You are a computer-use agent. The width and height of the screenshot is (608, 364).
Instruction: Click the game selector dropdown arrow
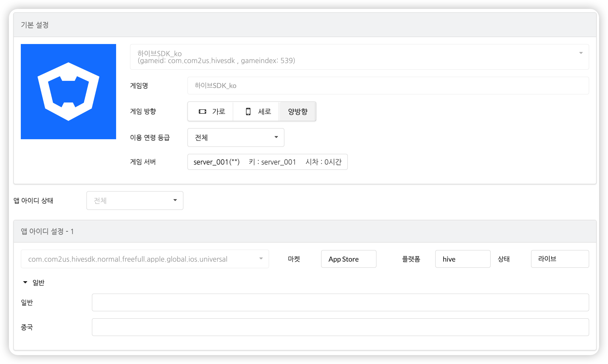click(x=581, y=53)
